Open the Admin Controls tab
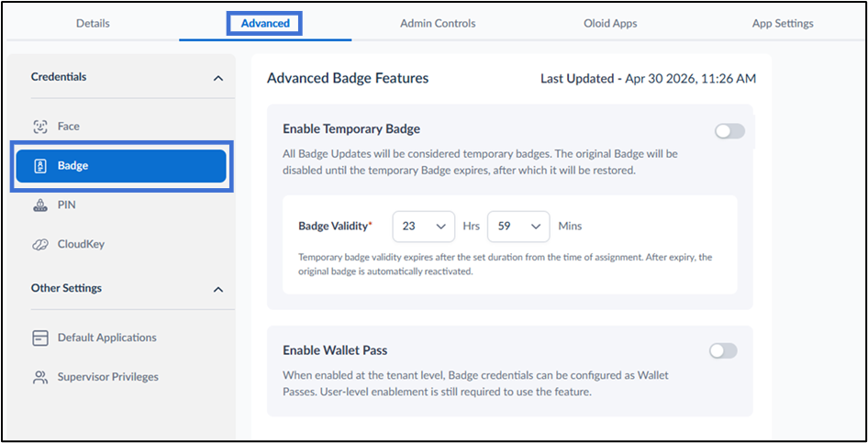868x443 pixels. (438, 23)
